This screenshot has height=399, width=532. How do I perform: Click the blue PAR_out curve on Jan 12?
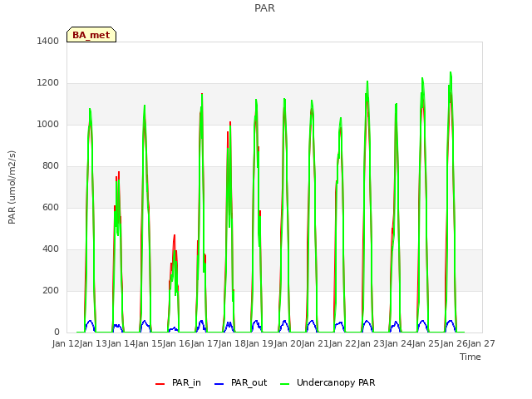point(90,322)
